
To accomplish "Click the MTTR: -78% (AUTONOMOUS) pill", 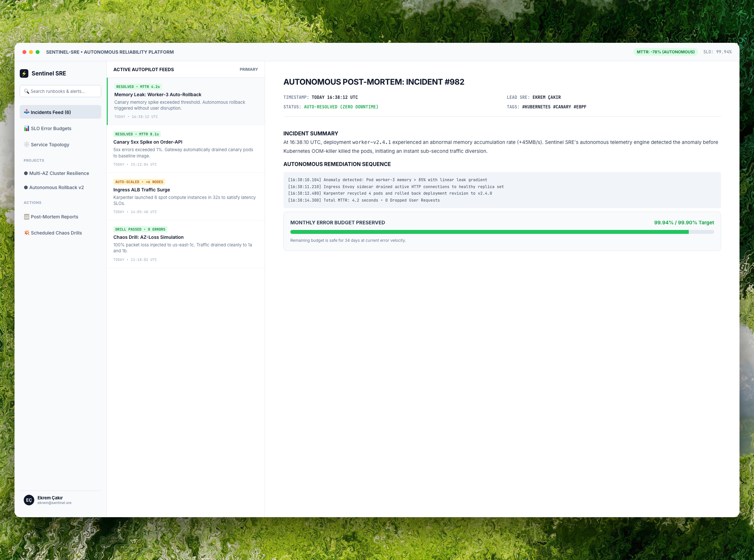I will coord(665,52).
